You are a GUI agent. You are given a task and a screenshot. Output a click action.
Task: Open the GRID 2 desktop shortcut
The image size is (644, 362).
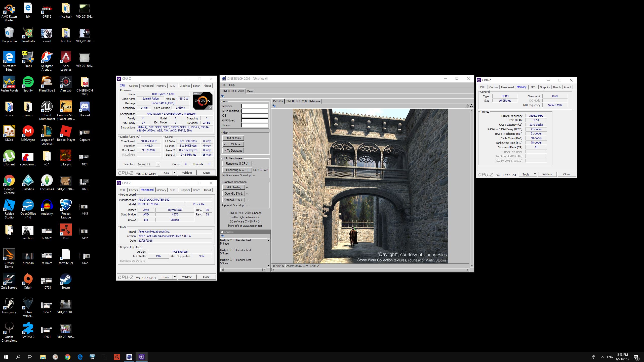click(47, 11)
